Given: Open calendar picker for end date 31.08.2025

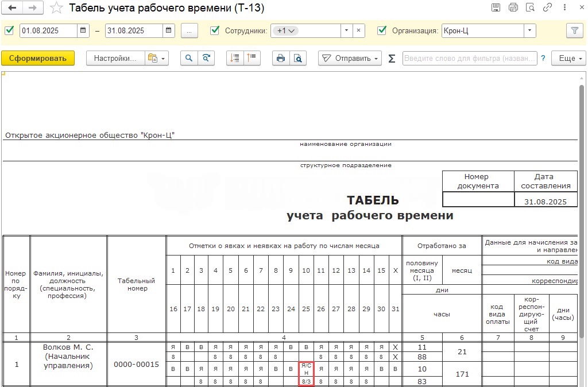Looking at the screenshot, I should click(x=169, y=31).
